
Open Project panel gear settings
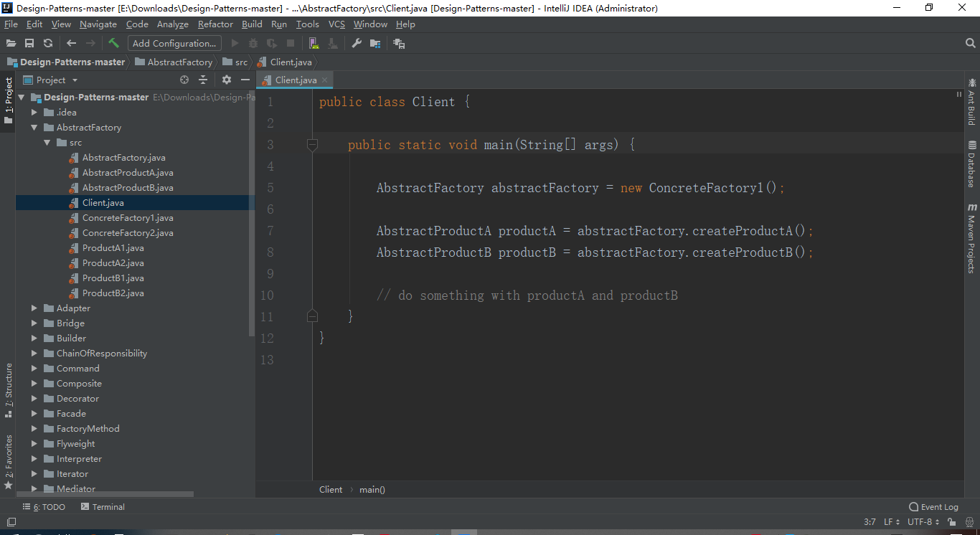click(227, 80)
